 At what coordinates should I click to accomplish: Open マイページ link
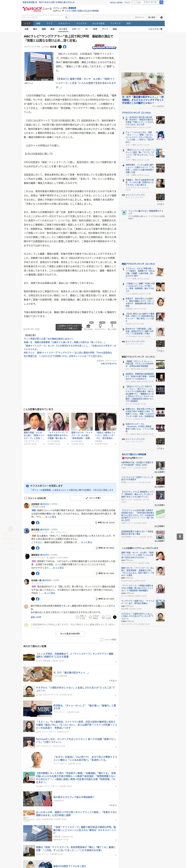click(x=139, y=18)
